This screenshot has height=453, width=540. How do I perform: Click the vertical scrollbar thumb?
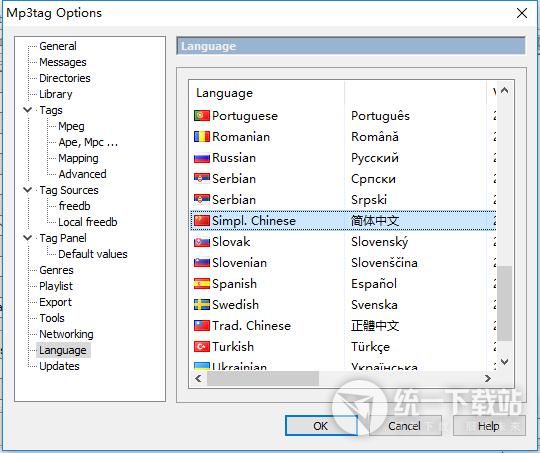point(505,303)
